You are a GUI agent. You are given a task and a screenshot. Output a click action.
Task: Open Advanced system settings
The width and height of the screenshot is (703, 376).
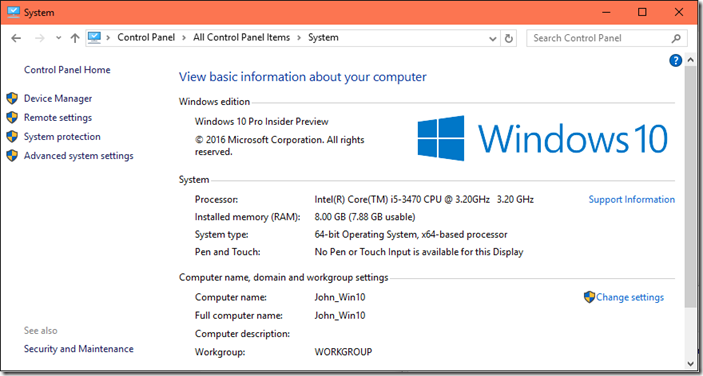tap(79, 156)
